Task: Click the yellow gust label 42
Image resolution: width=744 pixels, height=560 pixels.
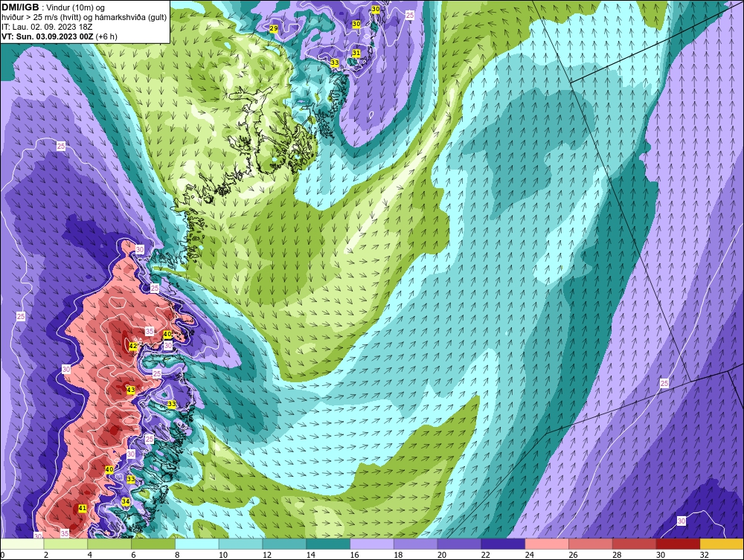Action: (133, 346)
